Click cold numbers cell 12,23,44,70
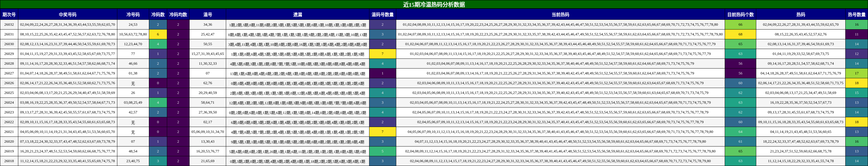The image size is (868, 166). click(133, 44)
